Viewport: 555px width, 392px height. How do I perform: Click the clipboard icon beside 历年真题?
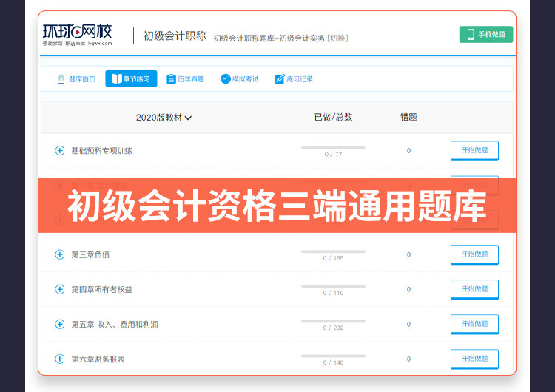(172, 78)
